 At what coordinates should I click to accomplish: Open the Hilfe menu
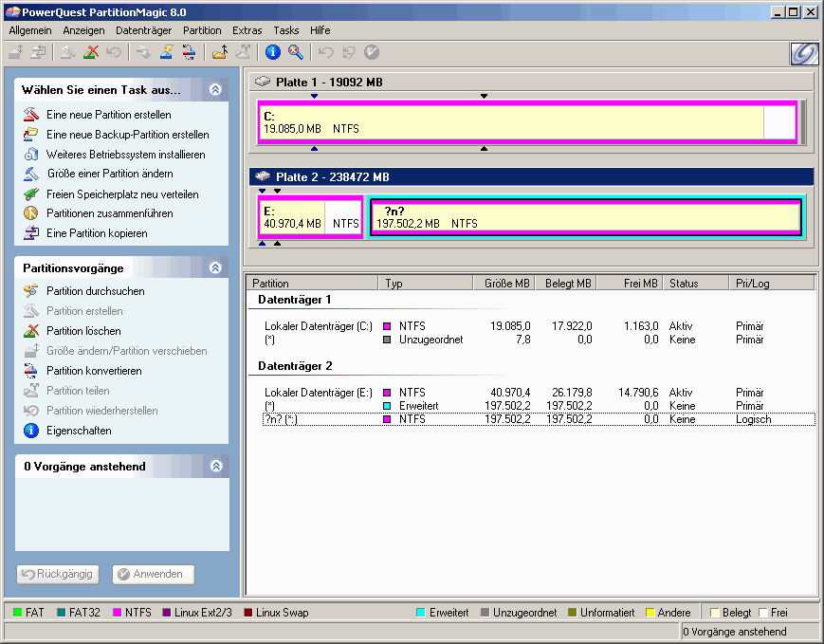[x=320, y=30]
